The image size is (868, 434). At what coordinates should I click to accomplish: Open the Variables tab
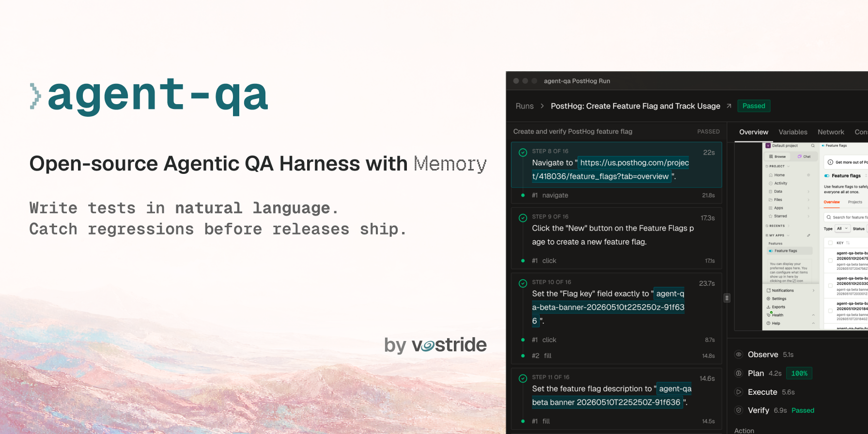[793, 132]
